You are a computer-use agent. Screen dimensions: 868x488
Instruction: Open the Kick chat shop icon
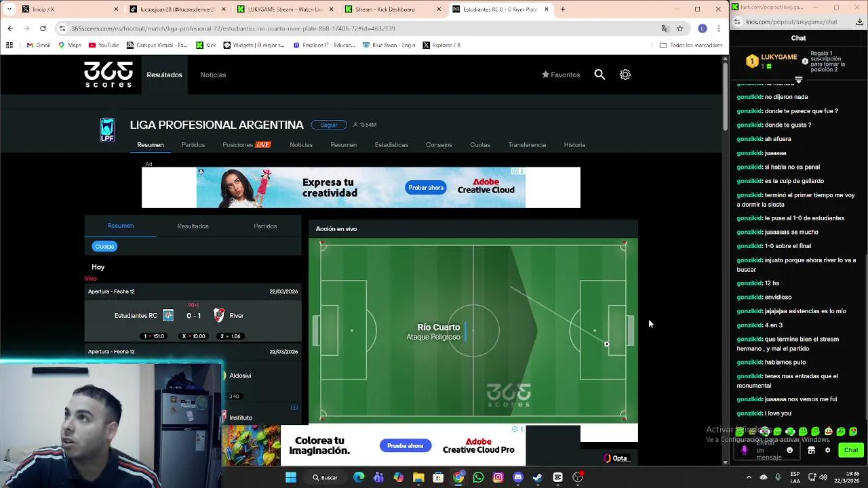pyautogui.click(x=811, y=450)
